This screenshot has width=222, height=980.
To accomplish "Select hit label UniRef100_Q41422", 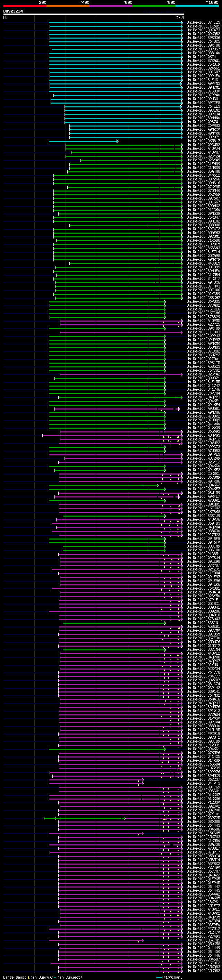I will click(203, 875).
